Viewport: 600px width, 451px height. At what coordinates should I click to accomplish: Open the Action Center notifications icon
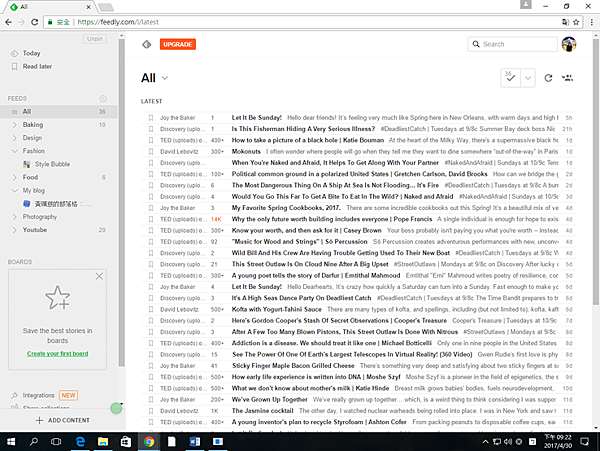pyautogui.click(x=584, y=442)
